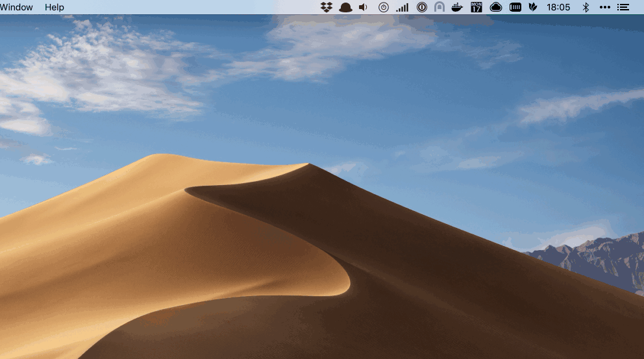
Task: Open the Window menu
Action: [x=16, y=7]
